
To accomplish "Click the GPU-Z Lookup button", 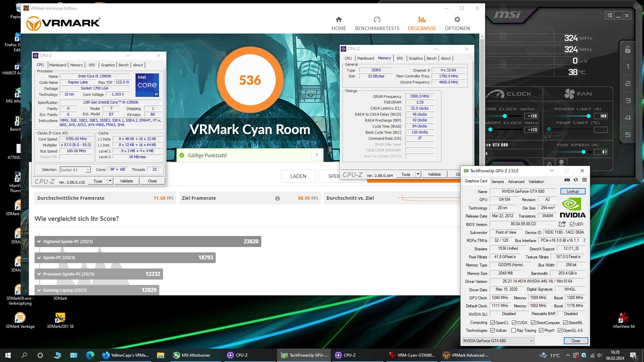I will 573,191.
